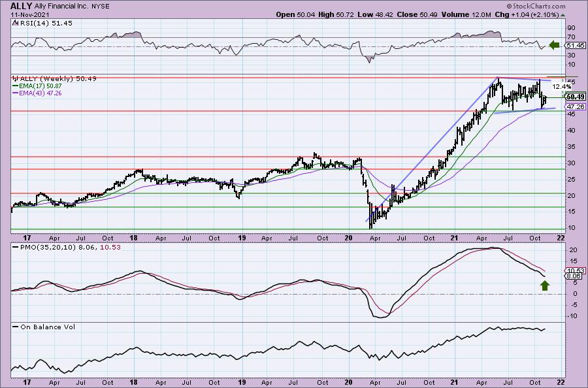Click the Low 48.42 value
Screen dimensions: 588x388
point(374,14)
